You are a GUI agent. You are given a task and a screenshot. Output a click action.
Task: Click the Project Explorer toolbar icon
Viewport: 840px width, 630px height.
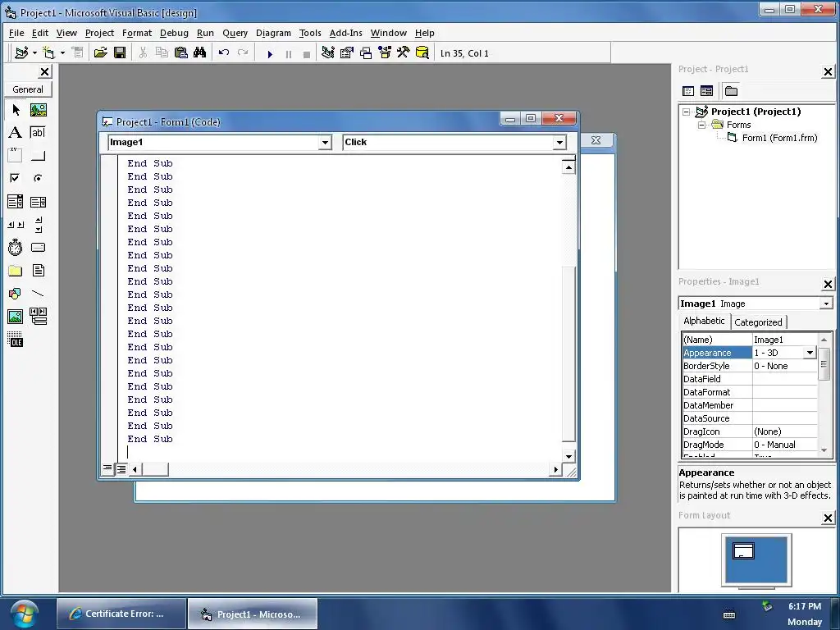tap(328, 52)
